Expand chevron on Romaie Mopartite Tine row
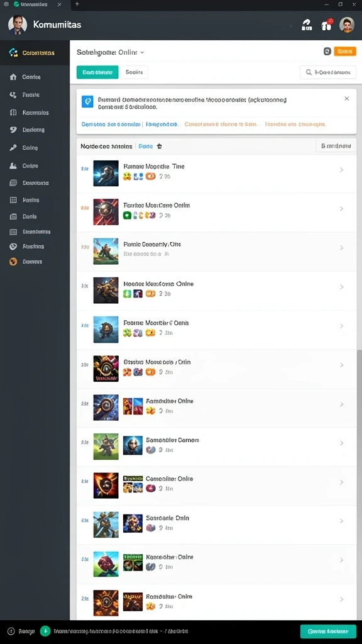362x644 pixels. point(341,170)
